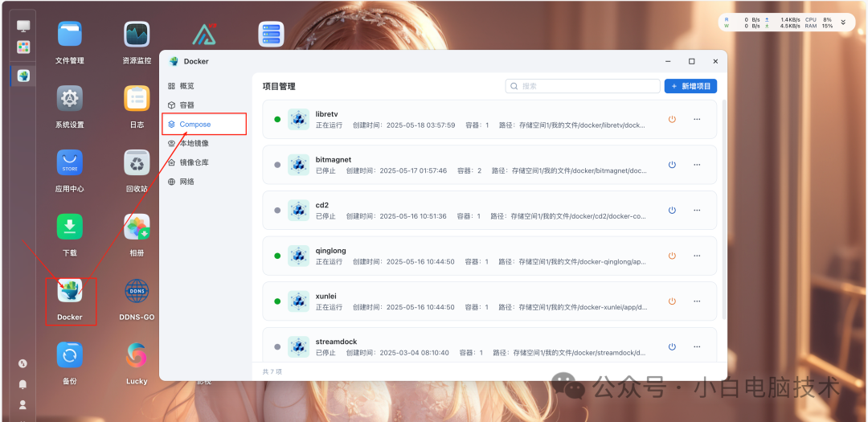Click the show-desktop monitor icon in dock
The height and width of the screenshot is (422, 868).
[23, 26]
